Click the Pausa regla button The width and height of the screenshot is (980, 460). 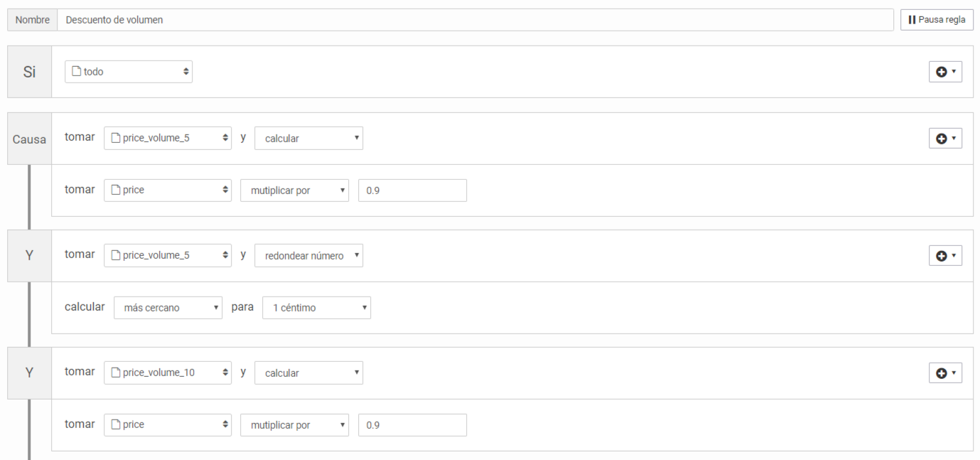937,20
